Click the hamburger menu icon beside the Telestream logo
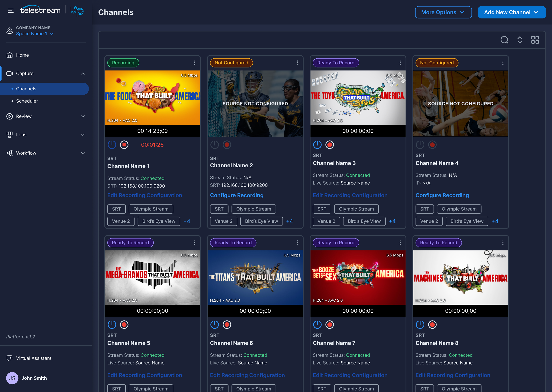 tap(11, 11)
